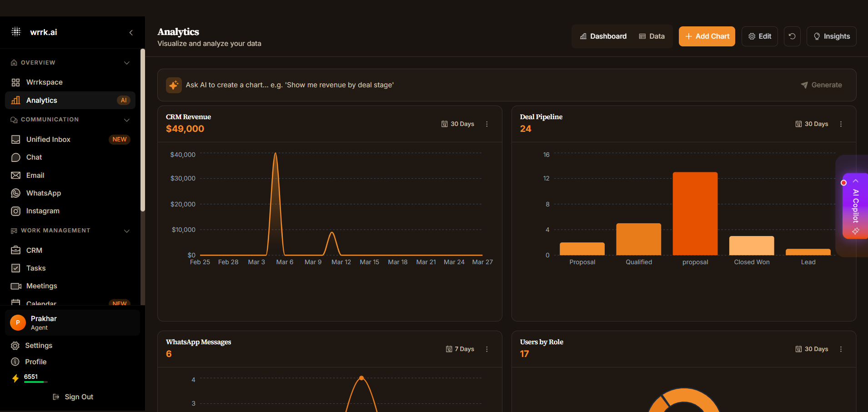
Task: Expand the AI Copilot side panel
Action: [x=855, y=206]
